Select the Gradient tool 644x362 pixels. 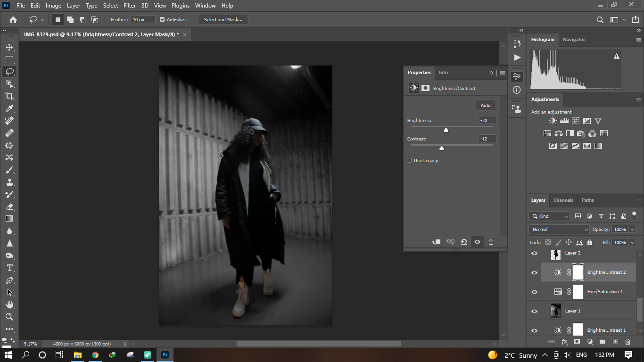coord(9,219)
